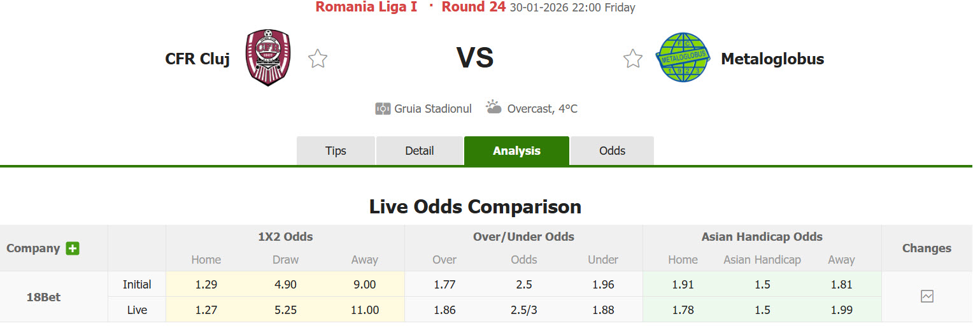Click the 18Bet company name

pos(43,297)
